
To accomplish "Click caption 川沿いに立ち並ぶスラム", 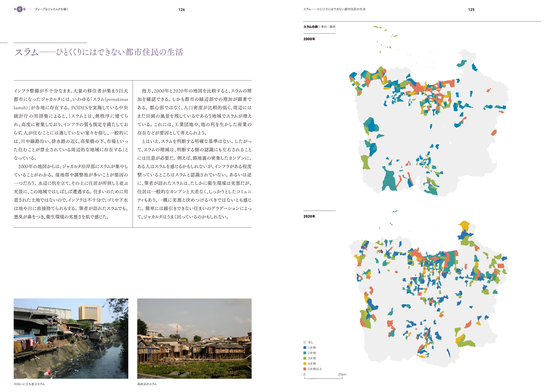I will click(29, 384).
